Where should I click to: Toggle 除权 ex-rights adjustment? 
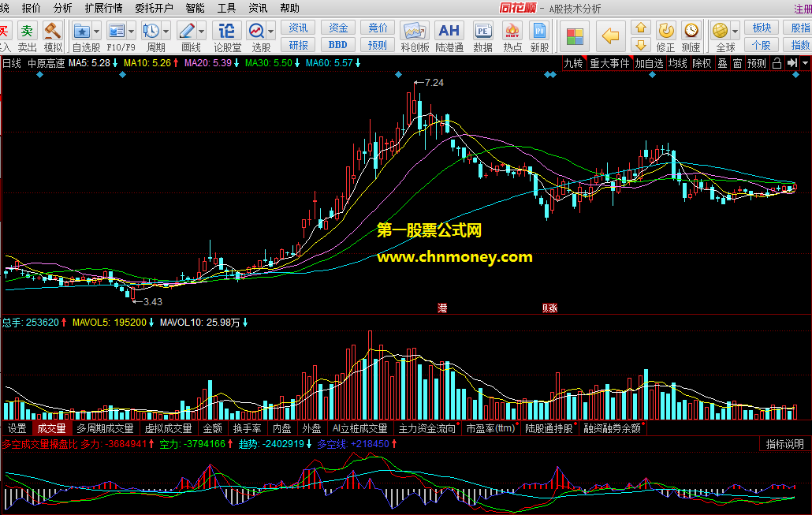pyautogui.click(x=702, y=63)
